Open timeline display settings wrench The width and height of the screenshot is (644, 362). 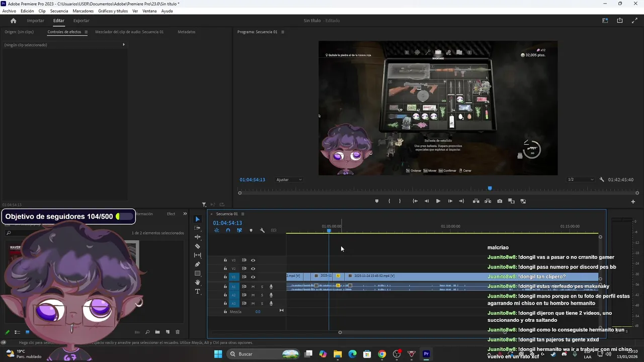pyautogui.click(x=262, y=230)
